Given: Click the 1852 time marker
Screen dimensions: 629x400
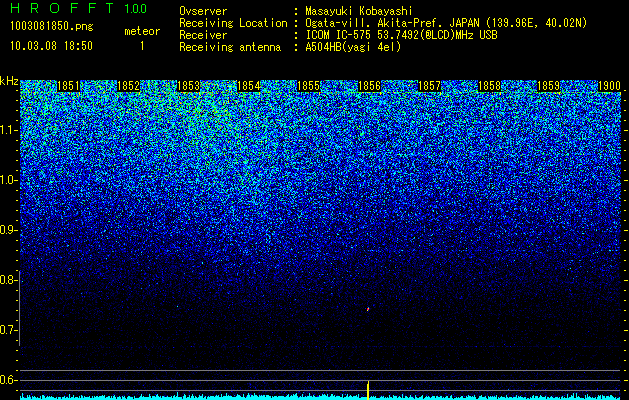Looking at the screenshot, I should (128, 86).
